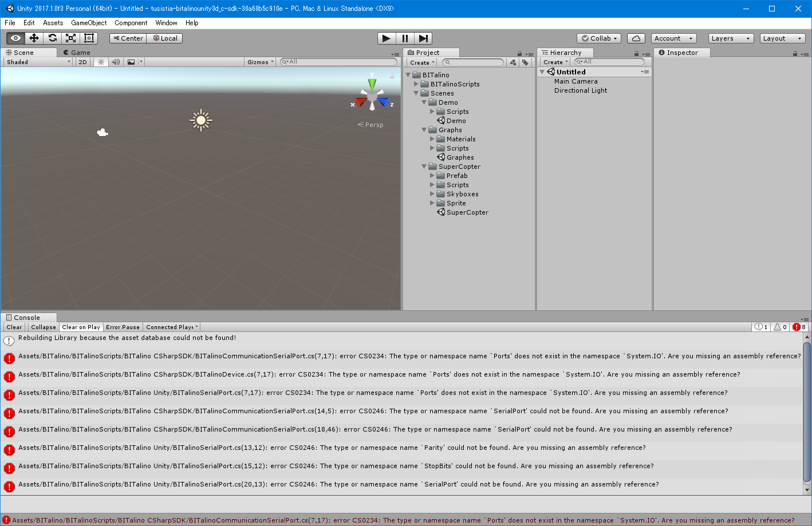Open the Layout dropdown
This screenshot has width=812, height=526.
[x=782, y=38]
